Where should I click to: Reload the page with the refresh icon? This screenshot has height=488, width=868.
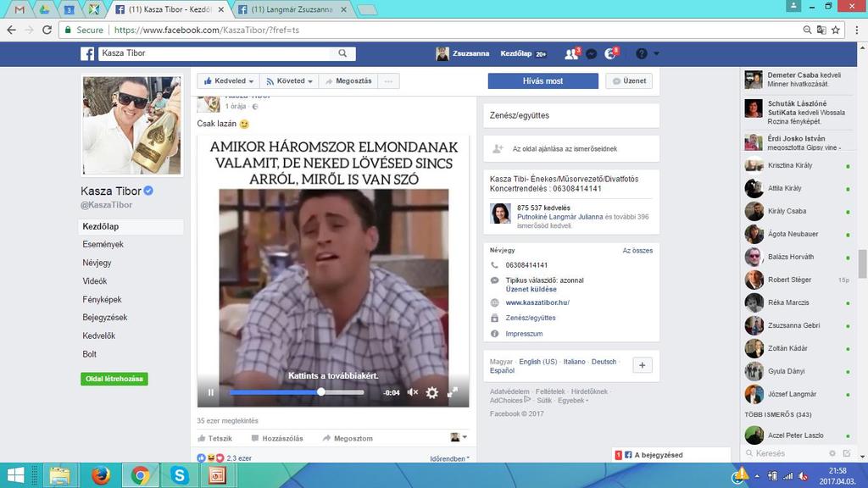click(x=47, y=30)
